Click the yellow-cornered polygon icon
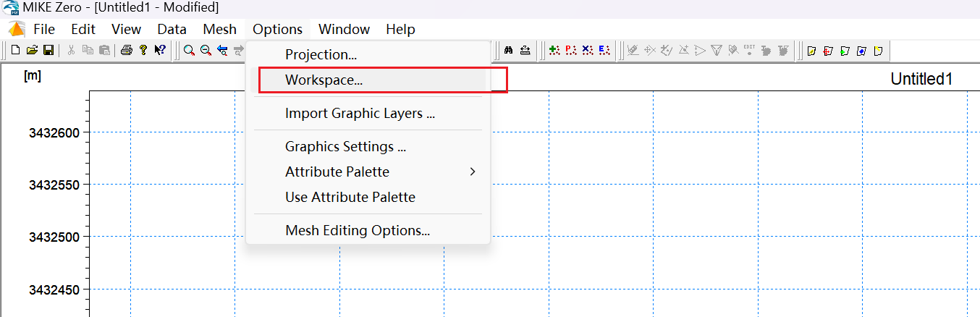 click(x=878, y=50)
